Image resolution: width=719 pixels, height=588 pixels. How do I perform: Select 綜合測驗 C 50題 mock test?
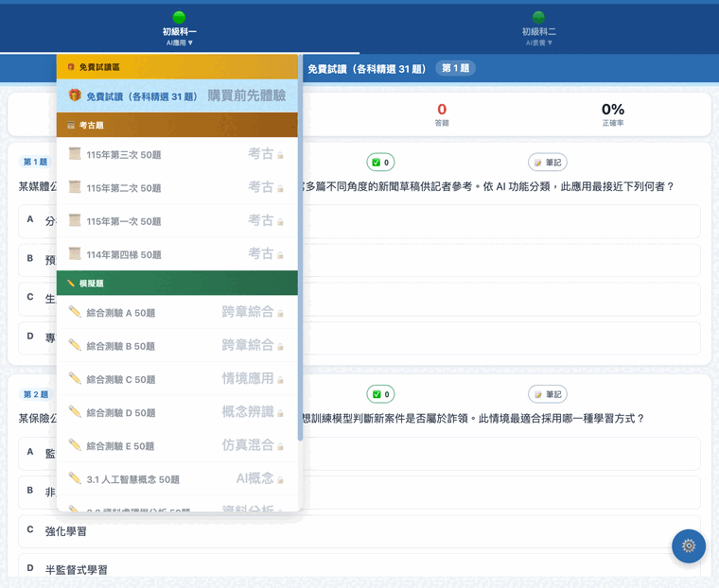[x=177, y=378]
